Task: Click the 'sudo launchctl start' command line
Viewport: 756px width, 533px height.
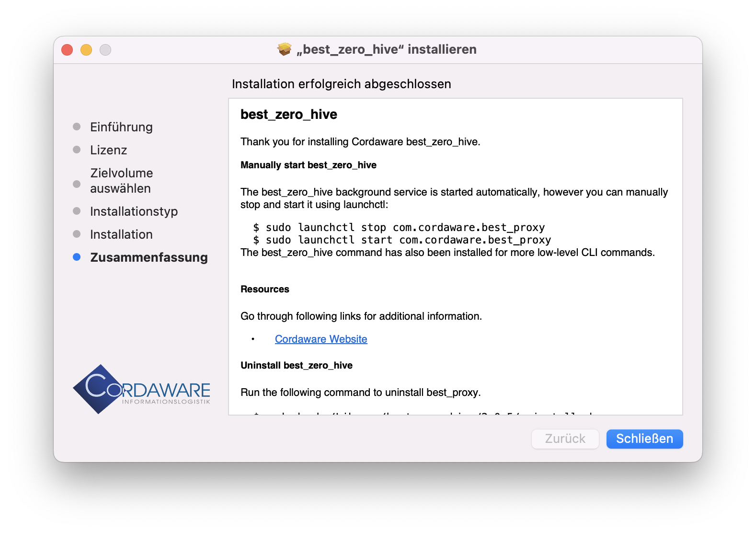Action: [402, 240]
